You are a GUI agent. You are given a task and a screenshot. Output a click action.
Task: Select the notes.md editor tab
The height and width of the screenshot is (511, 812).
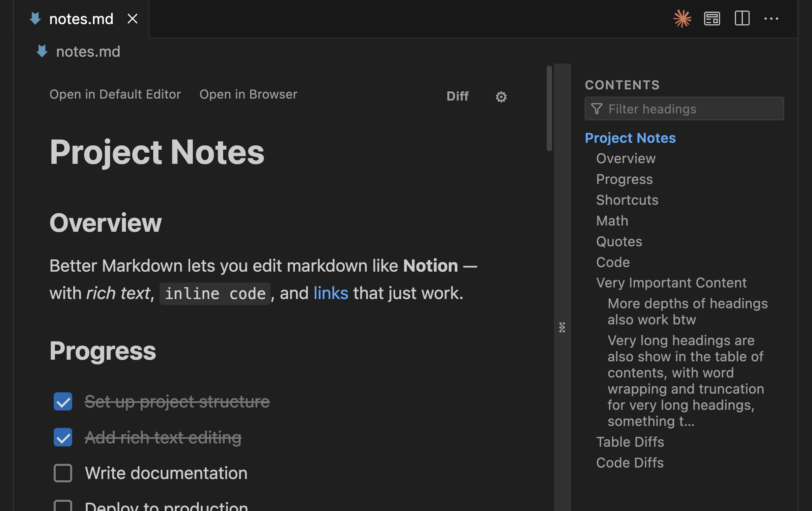(x=81, y=18)
